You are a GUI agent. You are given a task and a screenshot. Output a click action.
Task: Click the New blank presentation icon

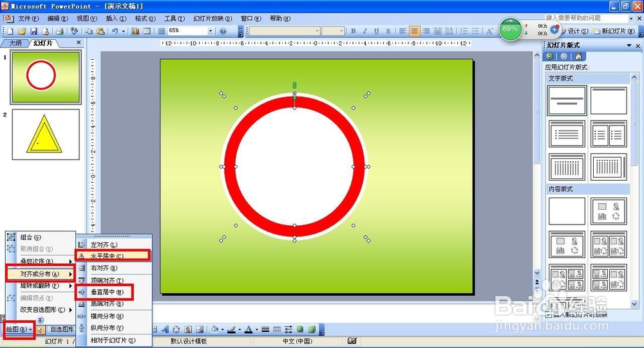11,31
